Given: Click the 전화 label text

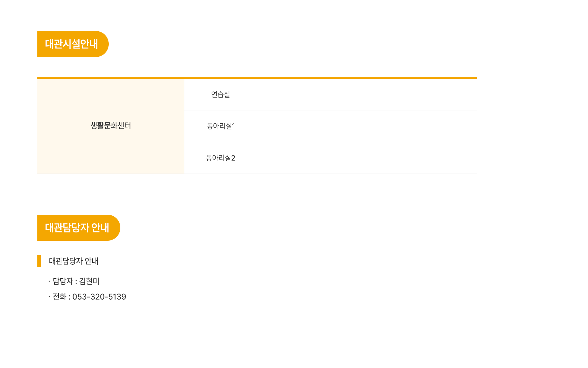Looking at the screenshot, I should tap(59, 297).
